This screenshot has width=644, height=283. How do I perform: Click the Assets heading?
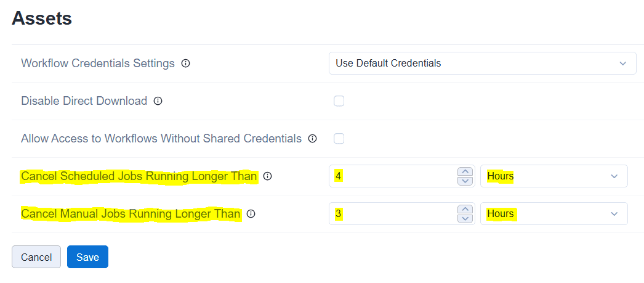(42, 18)
